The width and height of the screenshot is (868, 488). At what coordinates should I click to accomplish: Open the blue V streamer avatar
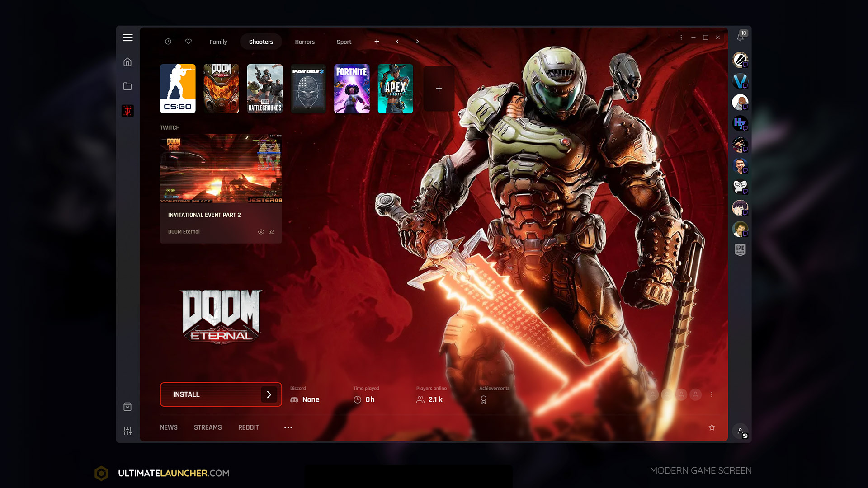pos(740,81)
